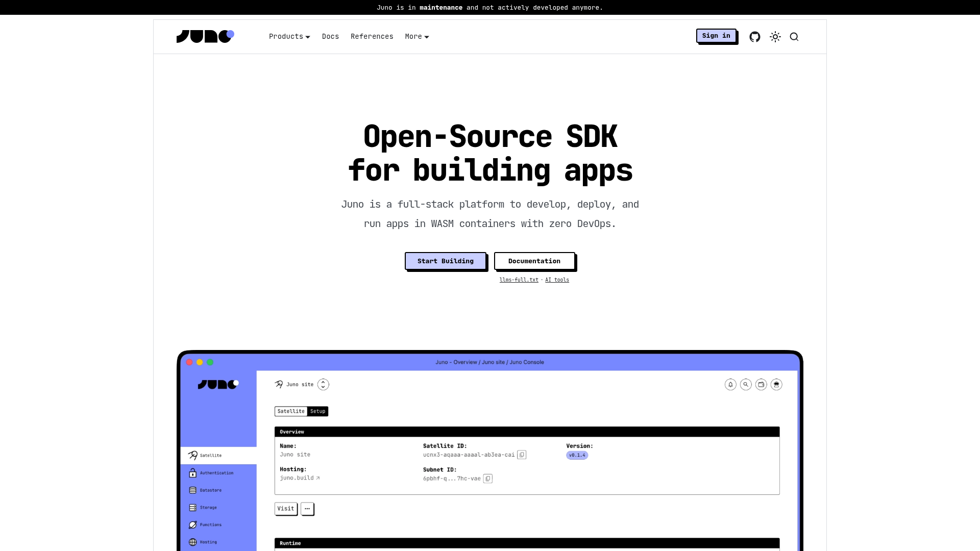Click the red window dot in mockup

coord(189,362)
